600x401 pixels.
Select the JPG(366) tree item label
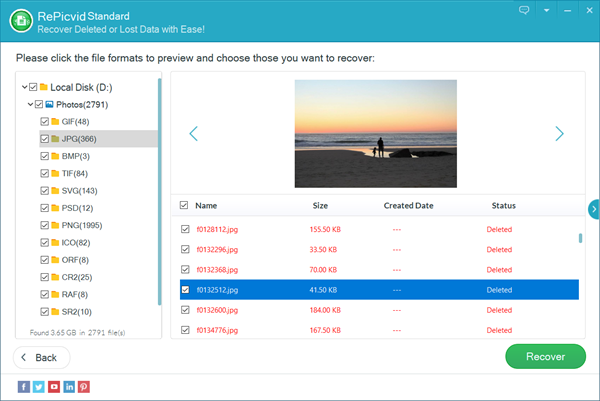[79, 139]
